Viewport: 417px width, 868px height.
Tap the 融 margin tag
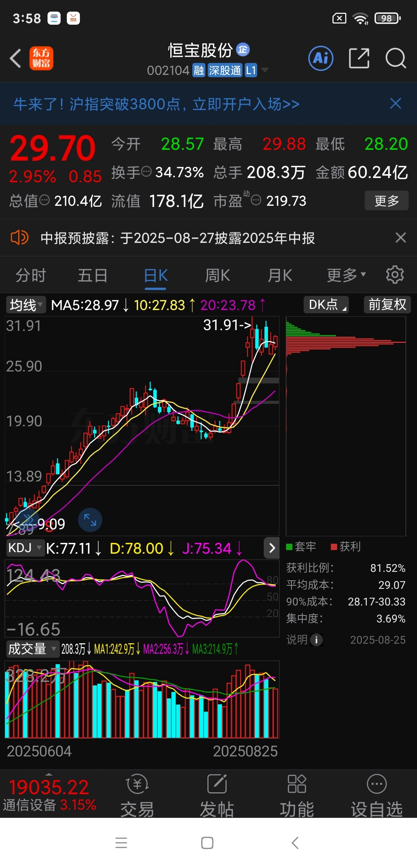(x=199, y=70)
